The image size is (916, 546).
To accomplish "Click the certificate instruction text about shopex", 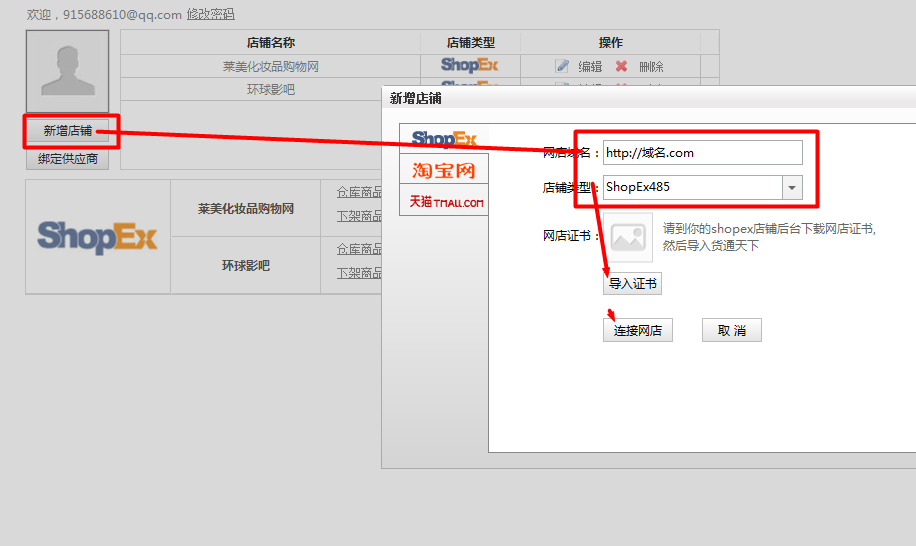I will point(769,237).
